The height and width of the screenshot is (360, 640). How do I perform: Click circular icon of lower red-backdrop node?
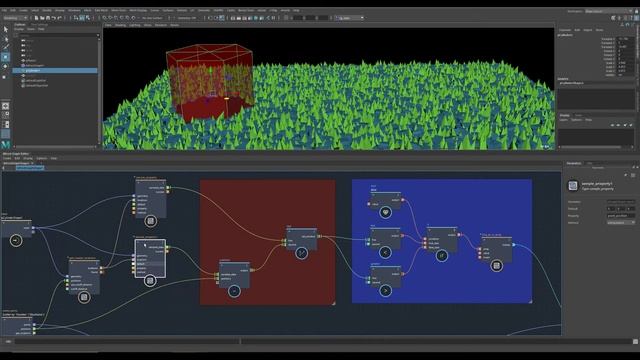coord(234,291)
